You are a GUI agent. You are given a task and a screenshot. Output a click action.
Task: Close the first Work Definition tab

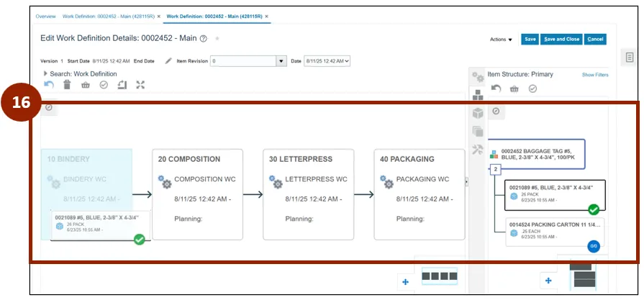coord(158,17)
